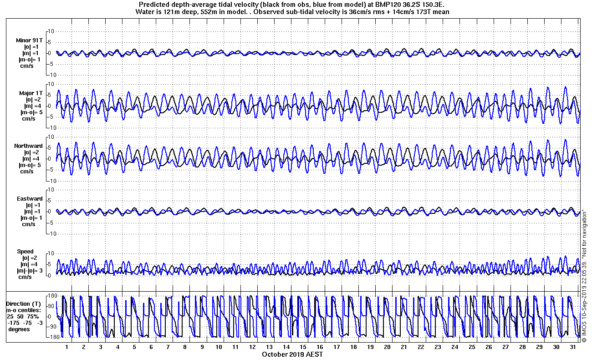Click day 3 on the date axis
Viewport: 592px width, 364px height.
pyautogui.click(x=101, y=347)
